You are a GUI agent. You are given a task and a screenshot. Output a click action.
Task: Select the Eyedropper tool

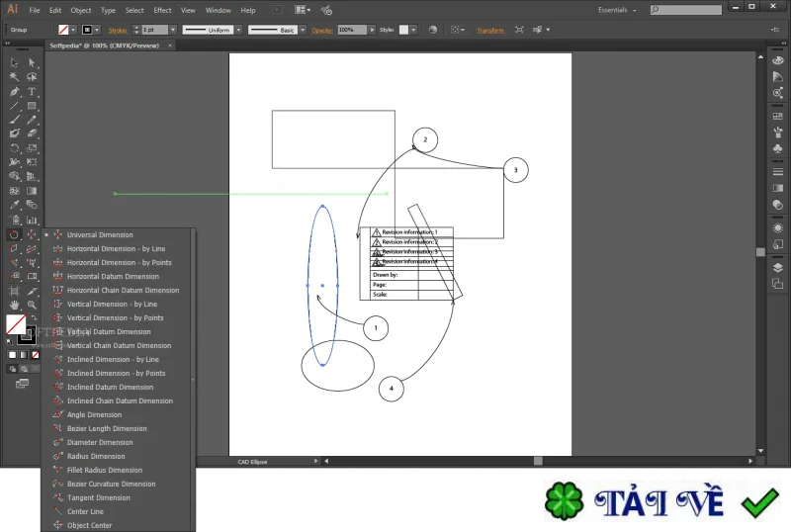14,205
